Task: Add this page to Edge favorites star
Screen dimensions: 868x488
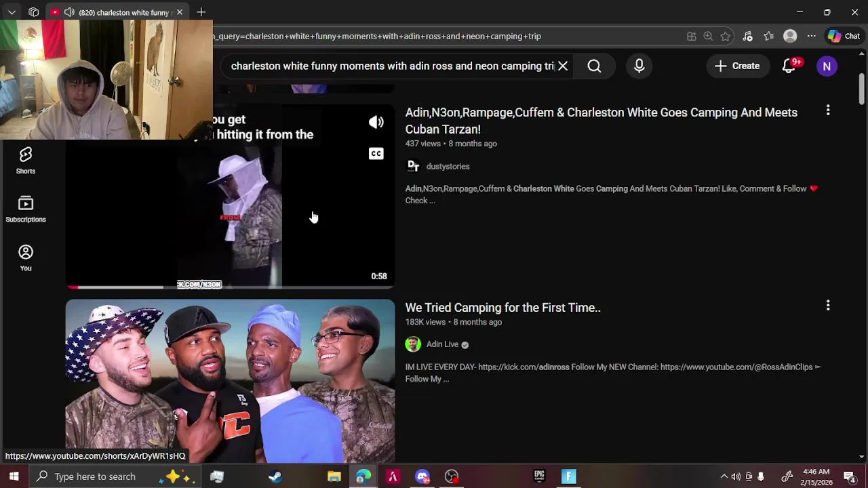Action: tap(726, 36)
